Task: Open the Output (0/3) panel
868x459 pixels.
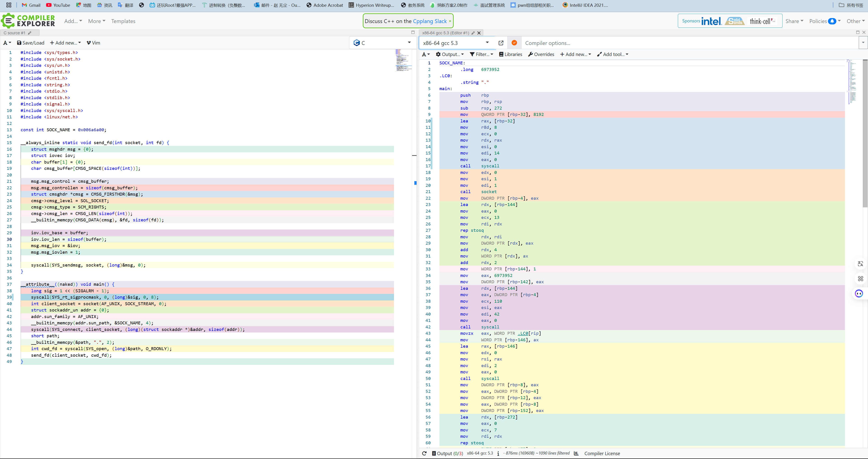Action: [448, 453]
